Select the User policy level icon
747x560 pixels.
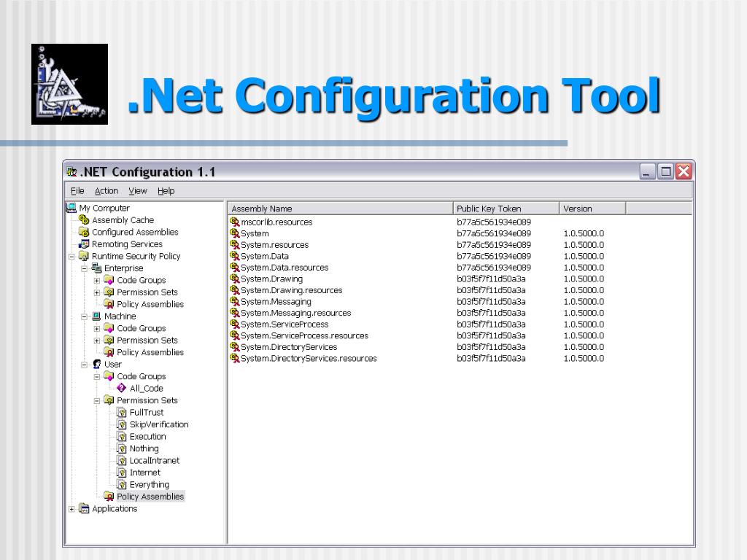click(97, 365)
